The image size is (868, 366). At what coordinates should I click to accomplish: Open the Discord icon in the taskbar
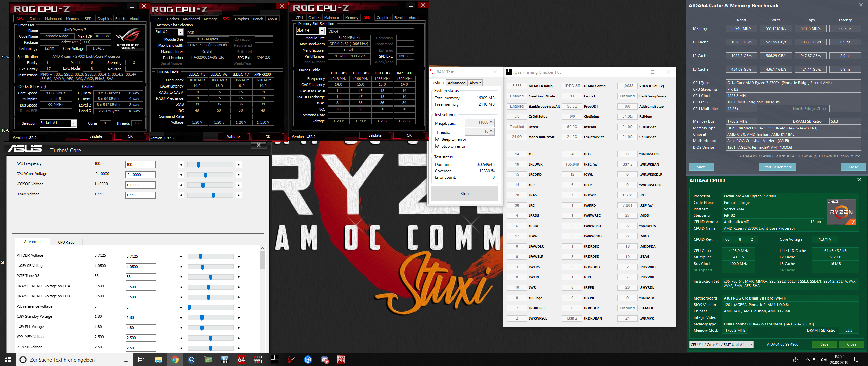coord(325,360)
